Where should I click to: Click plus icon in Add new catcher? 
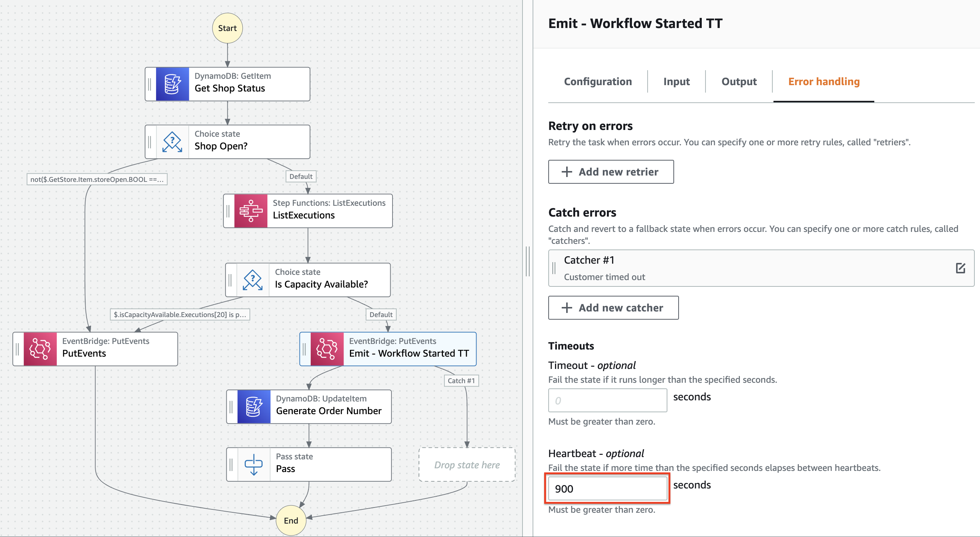(x=567, y=308)
